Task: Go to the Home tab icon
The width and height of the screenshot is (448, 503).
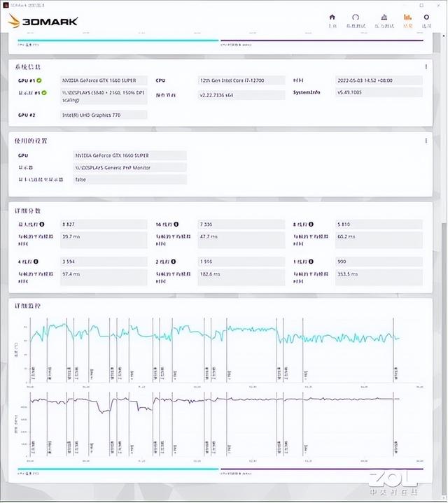Action: point(332,17)
